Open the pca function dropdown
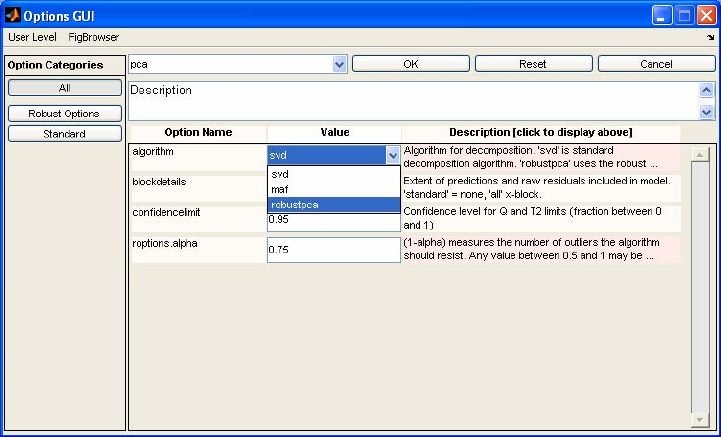 [339, 64]
